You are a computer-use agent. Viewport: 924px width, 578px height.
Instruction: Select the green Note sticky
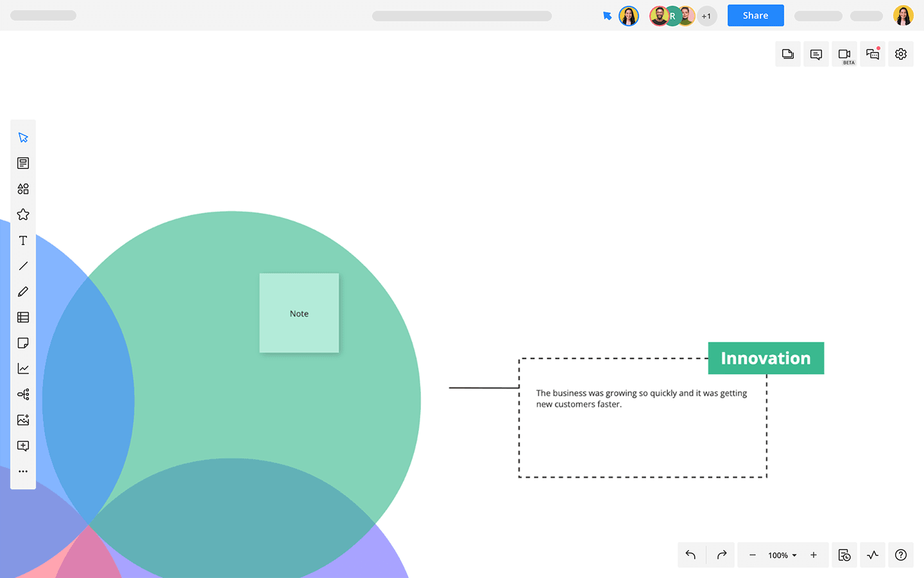pyautogui.click(x=299, y=313)
